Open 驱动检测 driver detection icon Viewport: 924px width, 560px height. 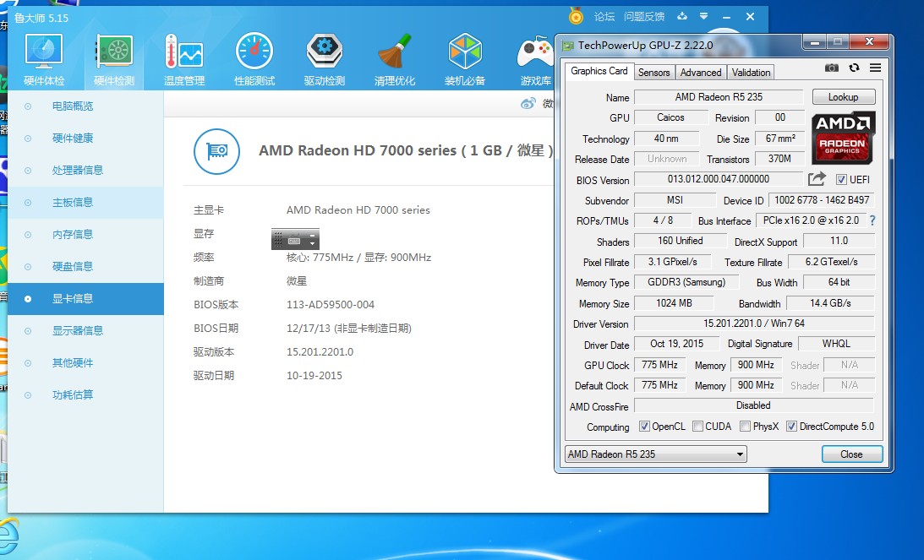324,60
